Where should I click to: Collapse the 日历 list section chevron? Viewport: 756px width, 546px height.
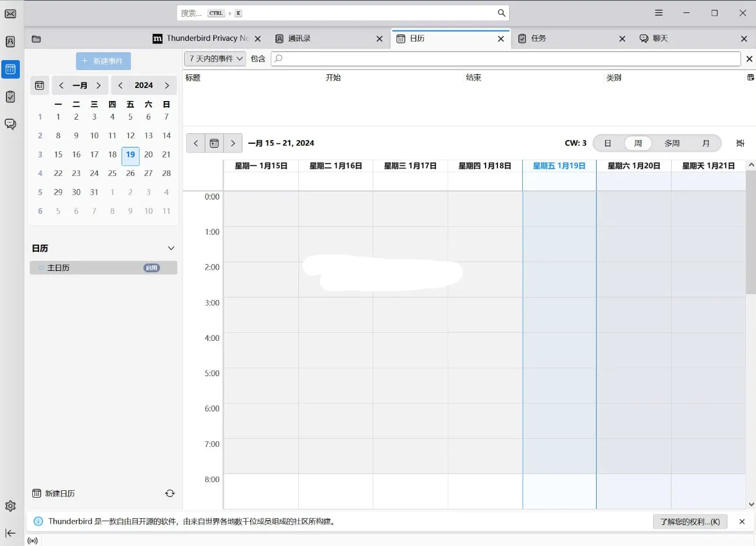[x=171, y=248]
